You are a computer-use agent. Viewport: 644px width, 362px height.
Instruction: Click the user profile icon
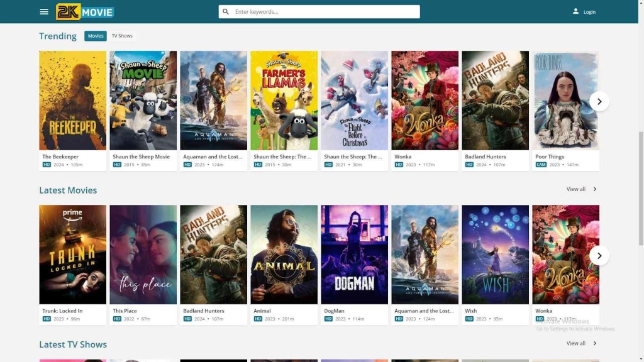(575, 11)
